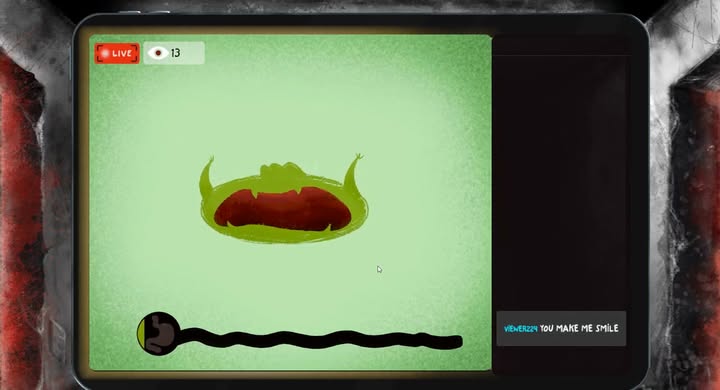Click the yellow-green fill sliver on stomach circle
The width and height of the screenshot is (720, 390).
click(141, 333)
